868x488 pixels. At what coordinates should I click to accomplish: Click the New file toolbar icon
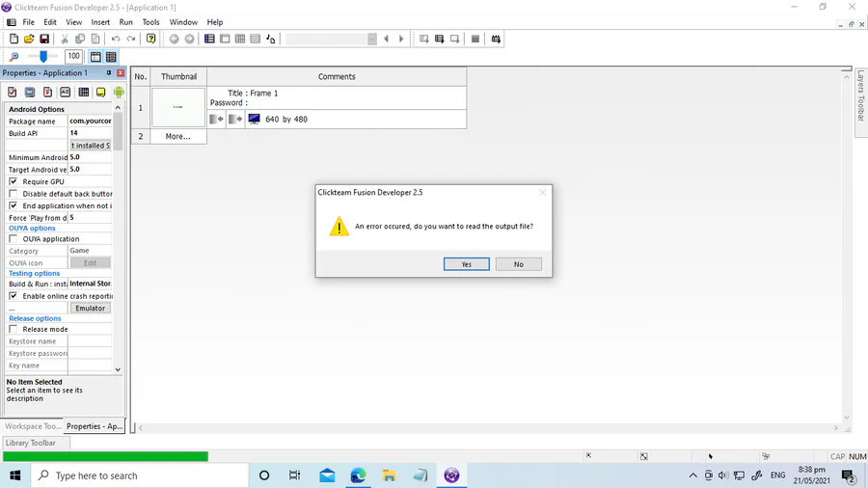click(14, 39)
